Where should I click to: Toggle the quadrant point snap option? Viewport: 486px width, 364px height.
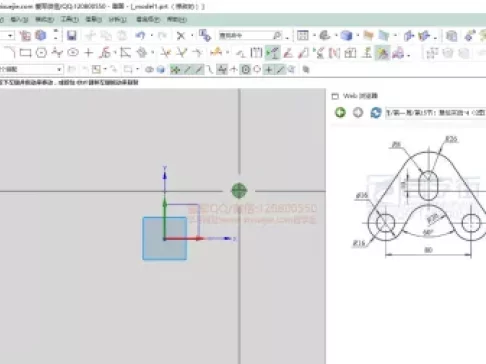[x=257, y=69]
